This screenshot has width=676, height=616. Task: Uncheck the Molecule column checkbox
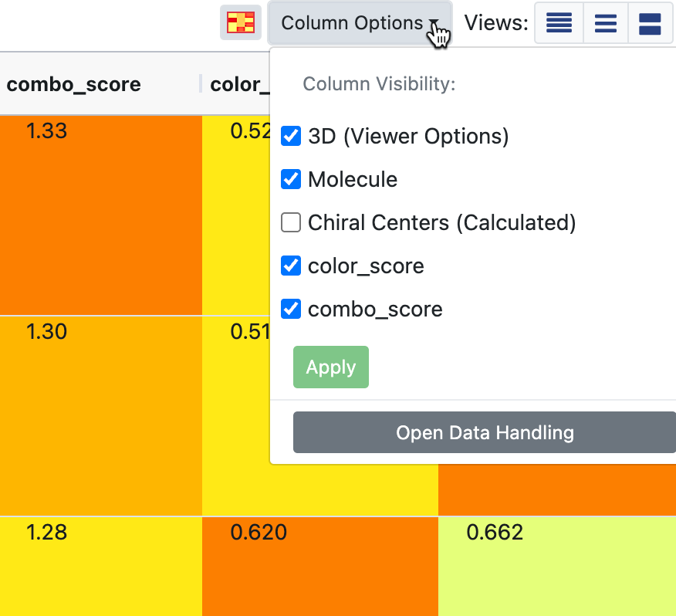291,180
